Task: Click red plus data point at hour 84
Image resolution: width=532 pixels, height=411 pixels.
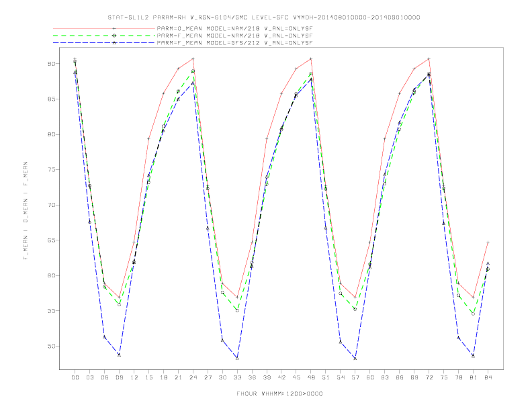Action: pyautogui.click(x=488, y=242)
